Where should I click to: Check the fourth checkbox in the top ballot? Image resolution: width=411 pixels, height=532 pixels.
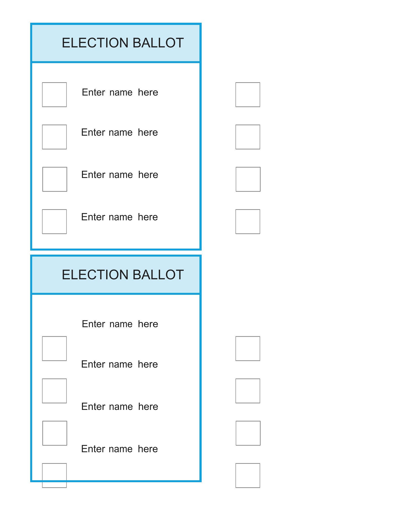point(54,222)
